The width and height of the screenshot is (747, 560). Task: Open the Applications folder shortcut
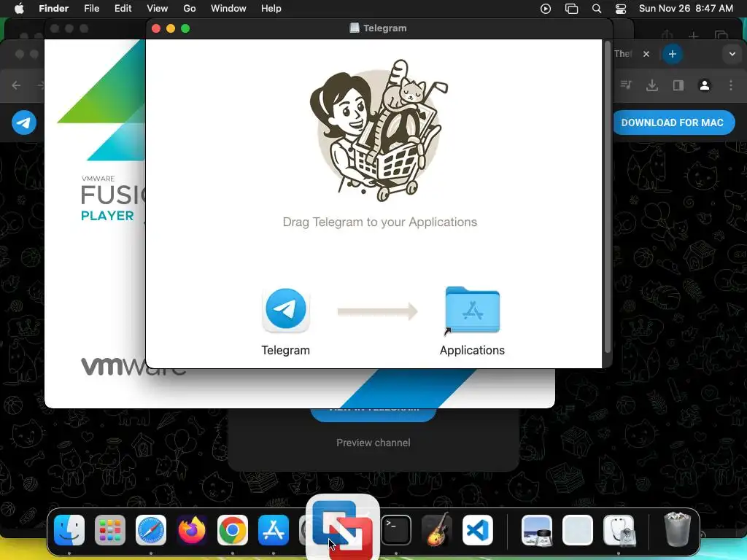472,311
